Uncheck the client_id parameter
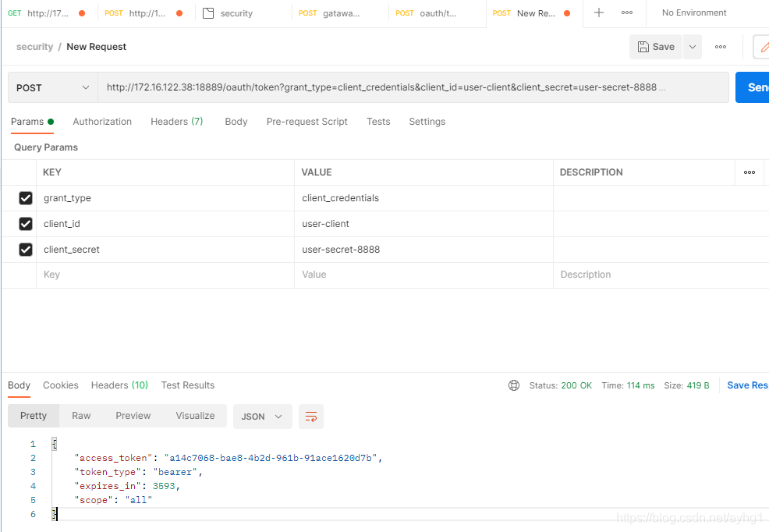Image resolution: width=769 pixels, height=532 pixels. (x=26, y=224)
